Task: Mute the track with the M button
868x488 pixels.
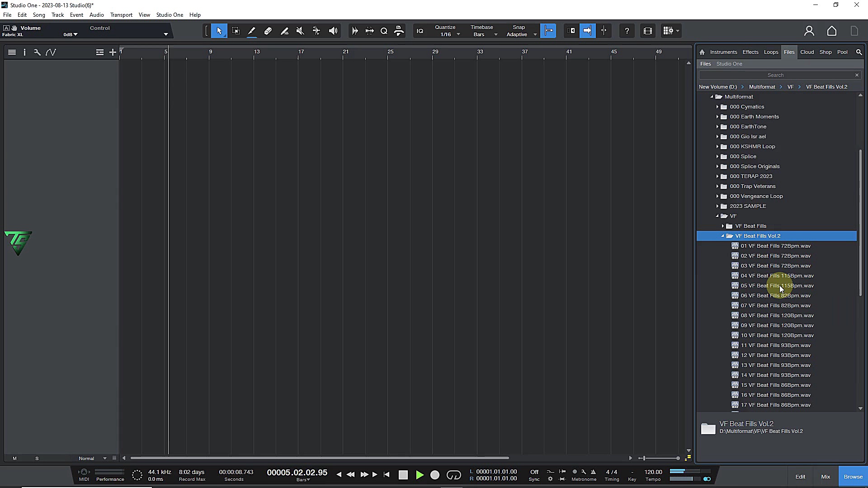Action: 14,458
